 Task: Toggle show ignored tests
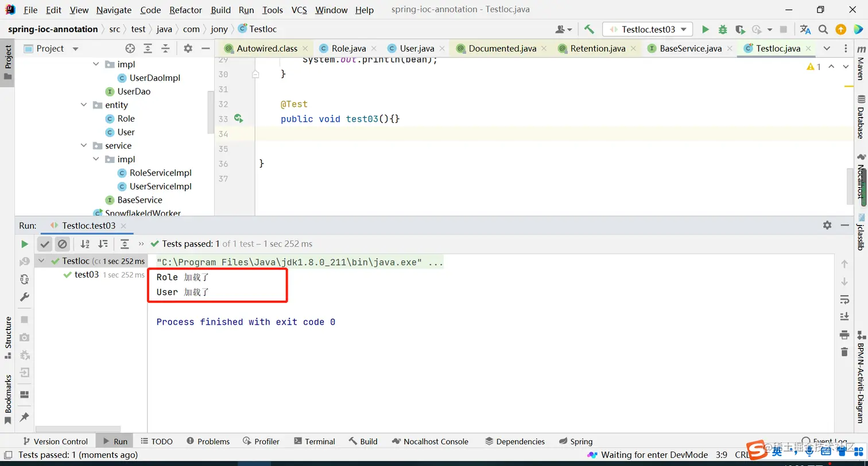pyautogui.click(x=63, y=244)
